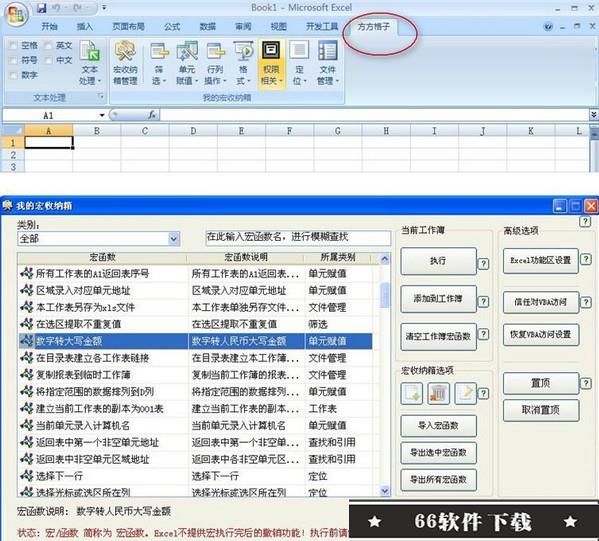Screen dimensions: 599x541
Task: Select the 区域录入对应单元地址 macro row
Action: click(195, 290)
